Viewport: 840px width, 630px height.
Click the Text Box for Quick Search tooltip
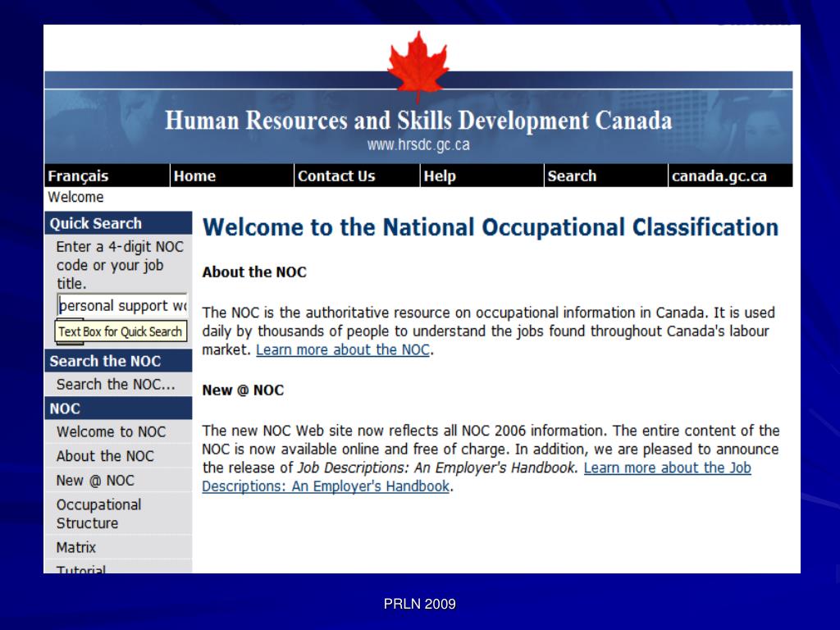click(x=121, y=331)
